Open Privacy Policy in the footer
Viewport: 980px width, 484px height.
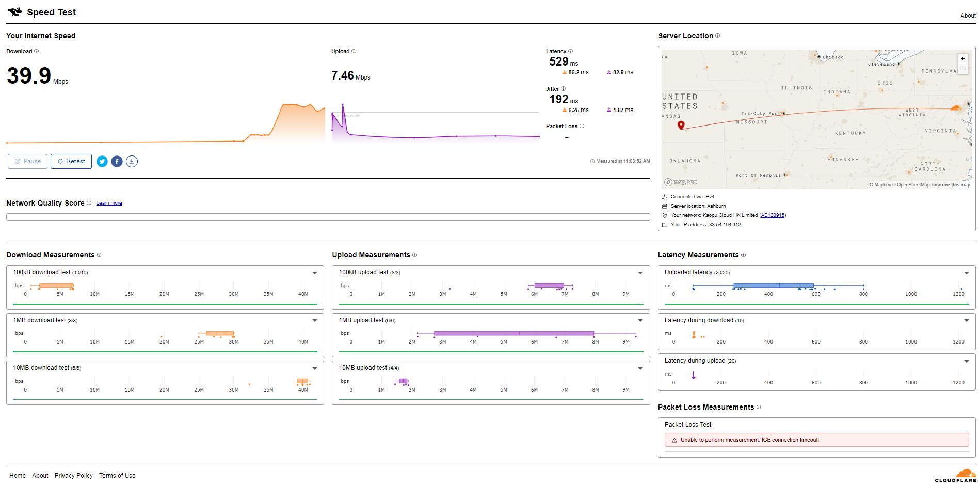74,476
